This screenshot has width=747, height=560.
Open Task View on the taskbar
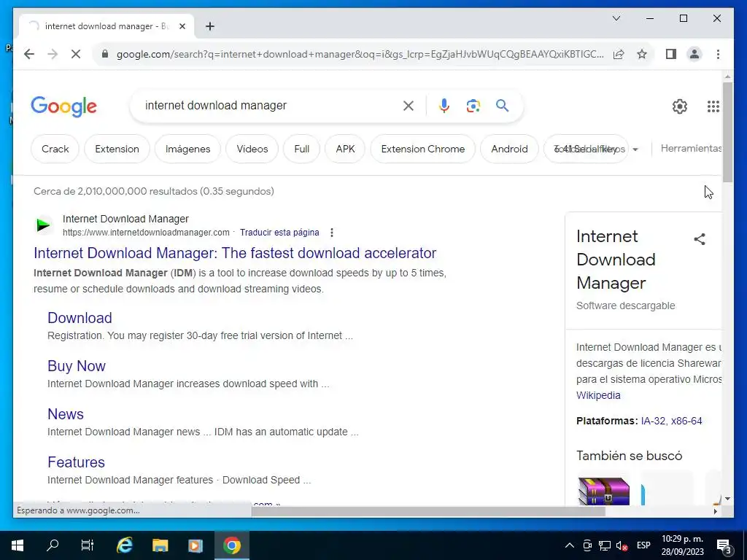[88, 545]
